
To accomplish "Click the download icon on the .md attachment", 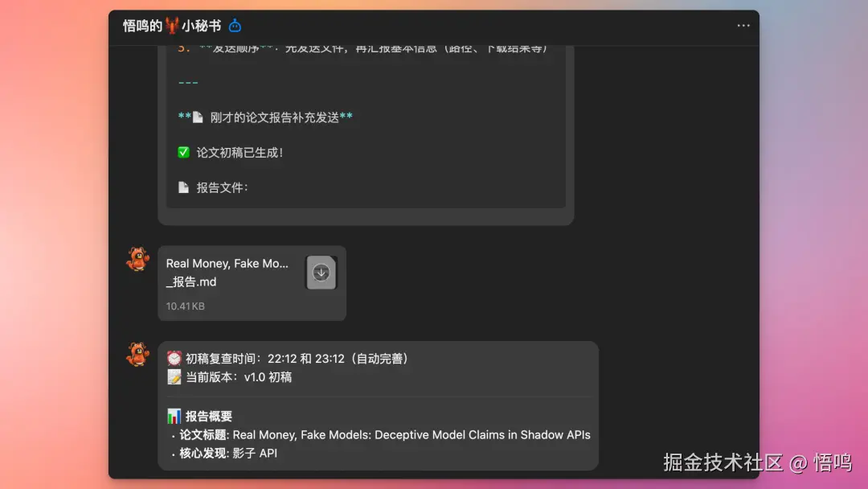I will pos(320,273).
